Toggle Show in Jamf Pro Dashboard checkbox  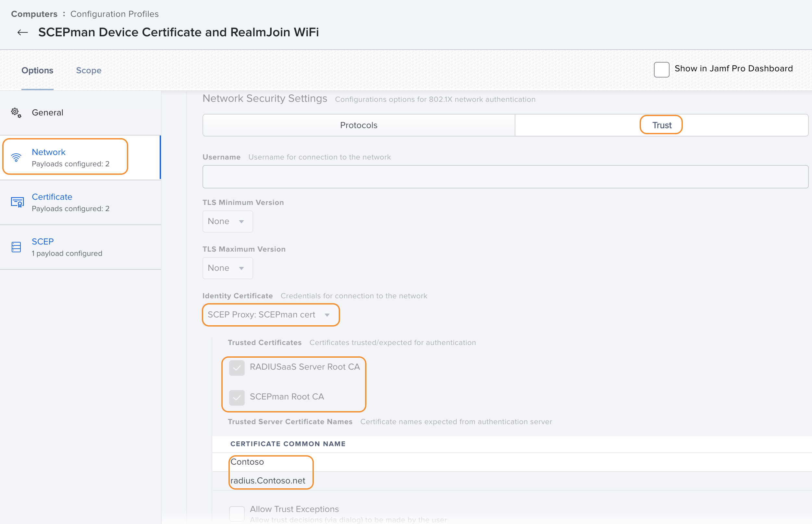pyautogui.click(x=661, y=69)
